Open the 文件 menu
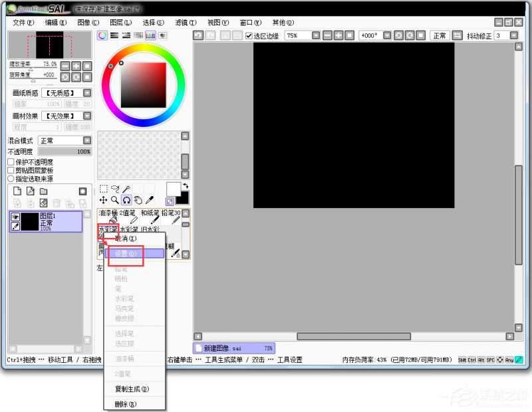The image size is (532, 412). [23, 23]
